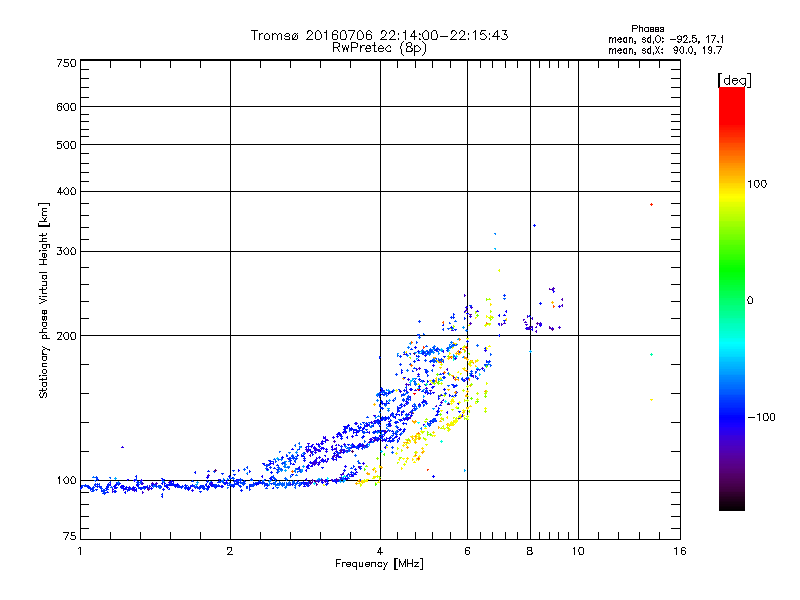Click the y-axis label '300'
The height and width of the screenshot is (600, 800).
66,252
